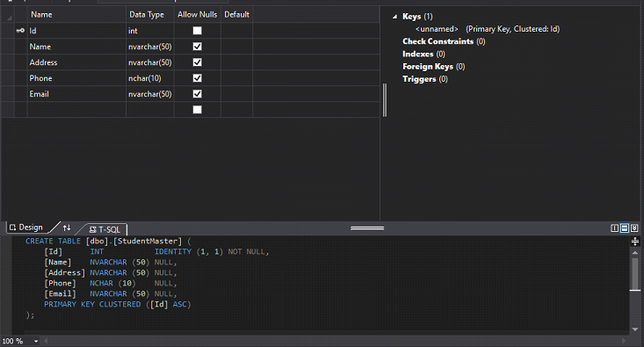Select the vertical split layout icon
The width and height of the screenshot is (644, 347).
point(614,228)
